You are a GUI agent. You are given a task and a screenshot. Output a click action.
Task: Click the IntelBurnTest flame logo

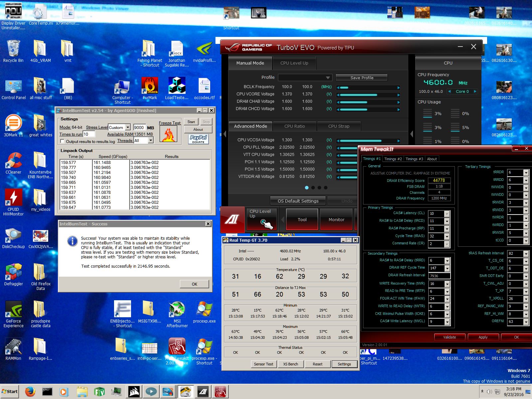click(168, 134)
